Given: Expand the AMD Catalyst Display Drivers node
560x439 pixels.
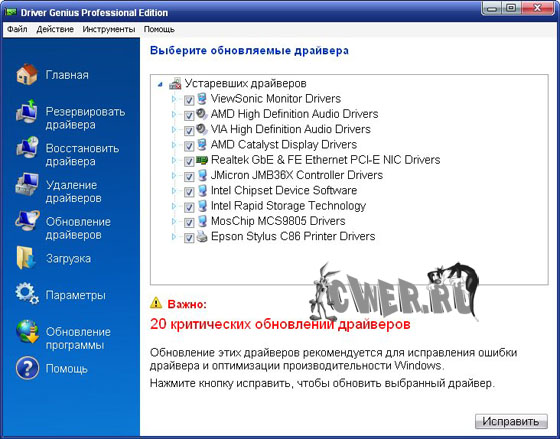Looking at the screenshot, I should point(174,145).
